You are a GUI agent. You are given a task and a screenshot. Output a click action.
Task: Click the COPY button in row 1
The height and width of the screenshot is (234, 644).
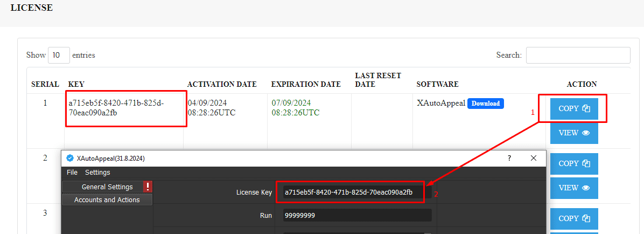point(574,108)
